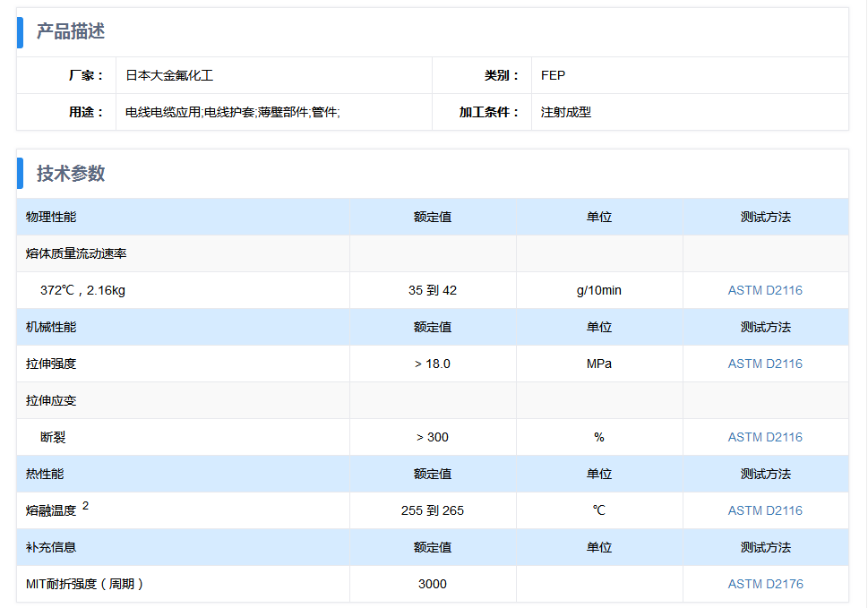Click the 产品描述 section heading
The height and width of the screenshot is (608, 868).
[71, 31]
